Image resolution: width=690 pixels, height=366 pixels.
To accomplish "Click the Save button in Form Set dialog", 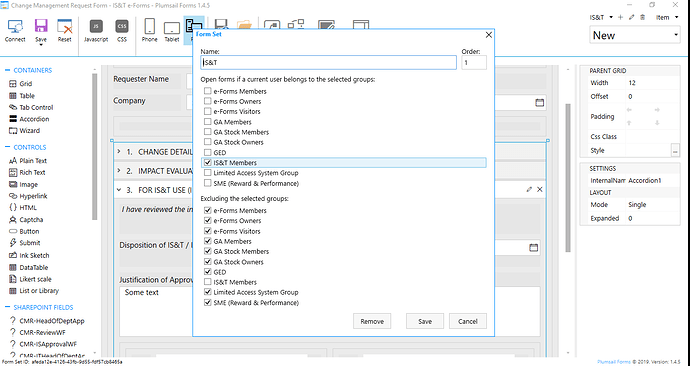I will [x=425, y=321].
